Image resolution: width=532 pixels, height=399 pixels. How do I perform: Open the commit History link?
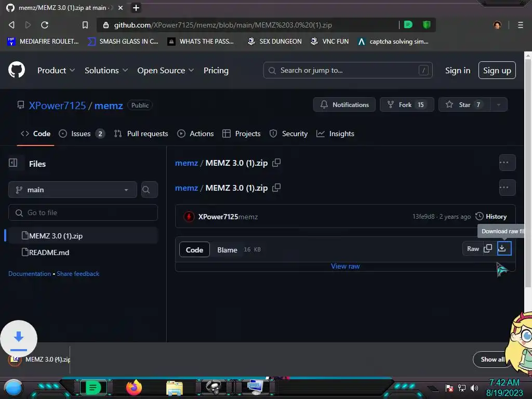click(x=491, y=217)
